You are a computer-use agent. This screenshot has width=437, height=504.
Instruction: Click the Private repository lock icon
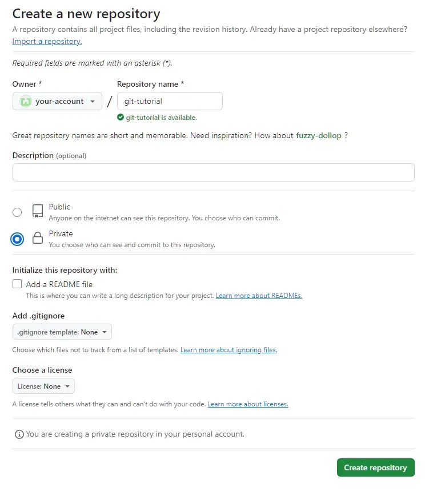point(38,238)
